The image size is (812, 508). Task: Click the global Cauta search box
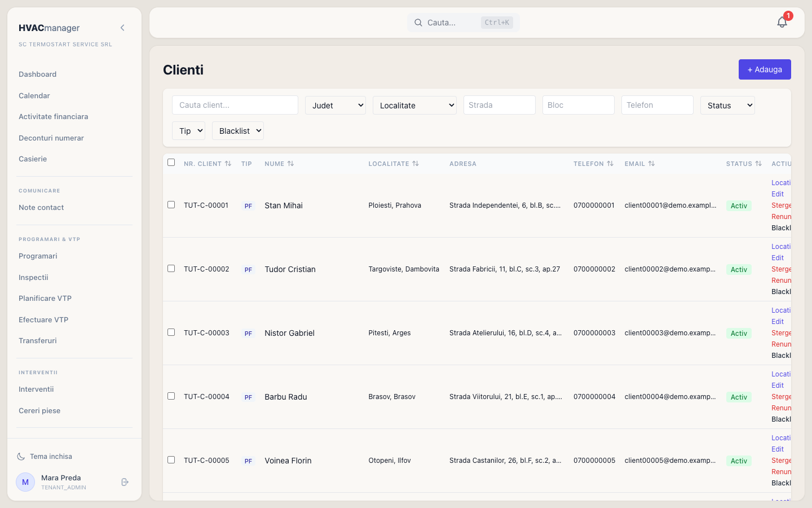pos(464,23)
